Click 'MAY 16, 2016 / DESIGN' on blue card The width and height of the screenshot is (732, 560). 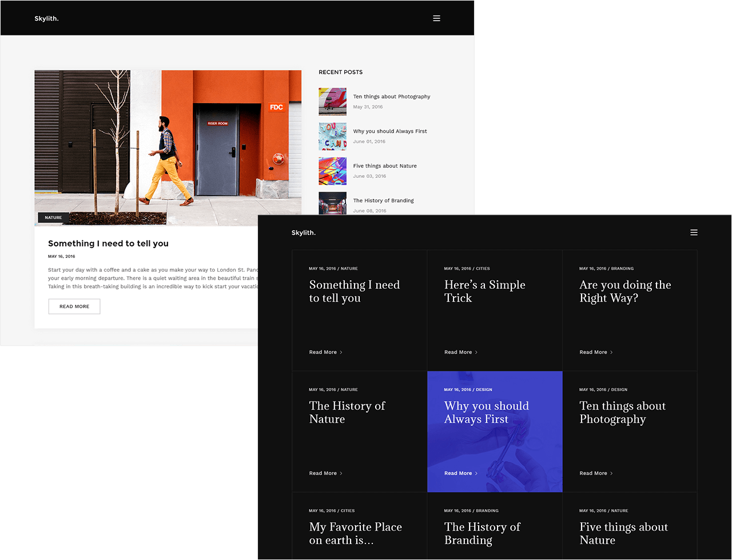(x=468, y=390)
